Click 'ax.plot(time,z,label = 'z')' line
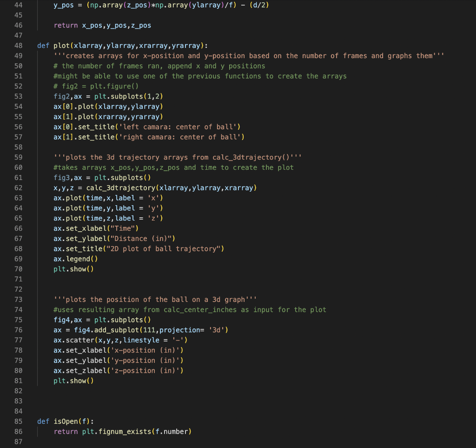Image resolution: width=476 pixels, height=448 pixels. pos(108,218)
